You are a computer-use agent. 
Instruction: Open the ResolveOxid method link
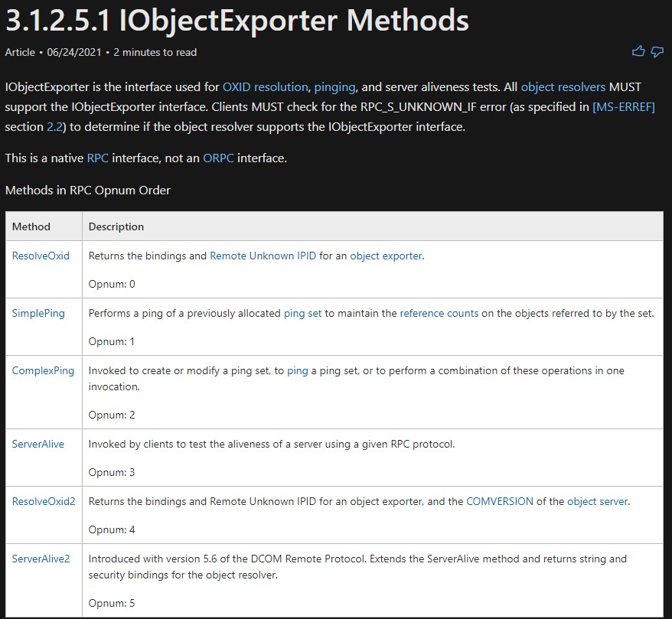click(41, 256)
